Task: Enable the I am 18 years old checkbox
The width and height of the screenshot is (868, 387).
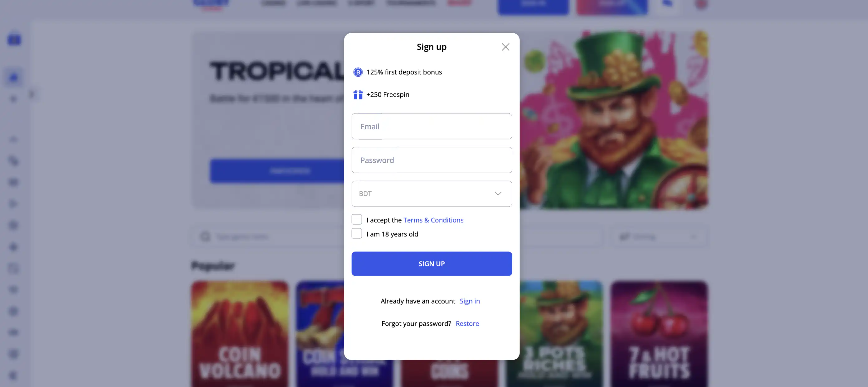Action: tap(356, 233)
